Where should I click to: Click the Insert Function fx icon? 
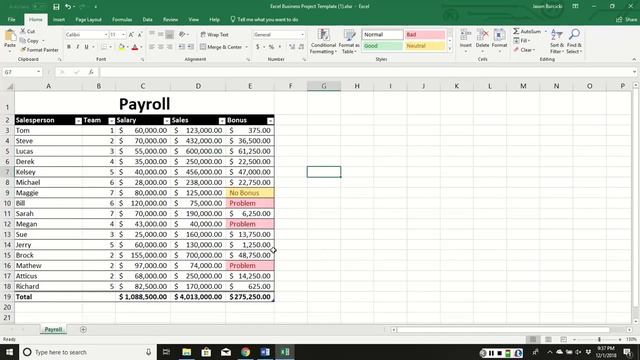pos(91,72)
